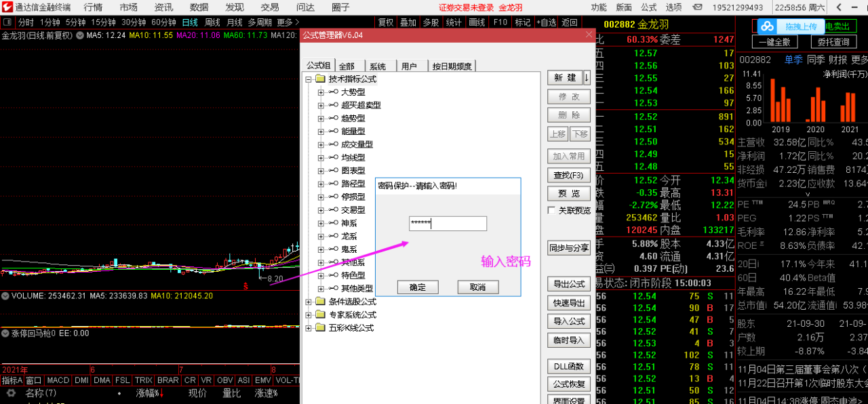Click the red S marker on the chart
This screenshot has width=868, height=404.
coord(246,286)
